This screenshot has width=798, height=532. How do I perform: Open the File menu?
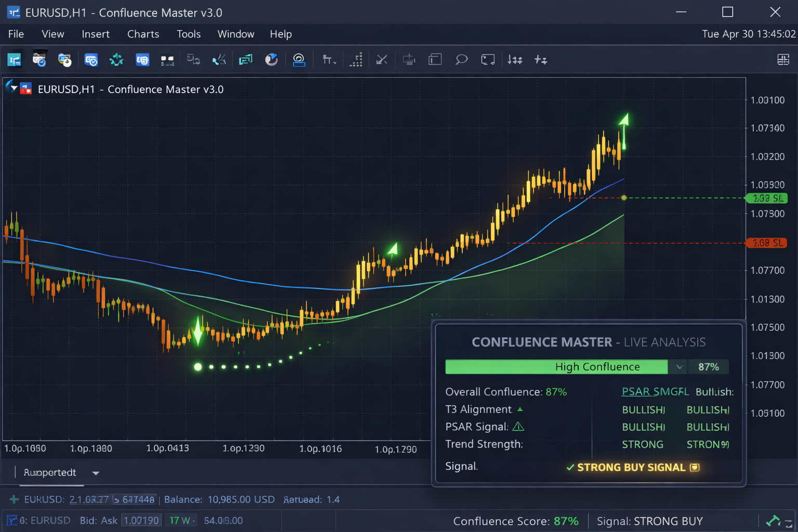coord(16,34)
